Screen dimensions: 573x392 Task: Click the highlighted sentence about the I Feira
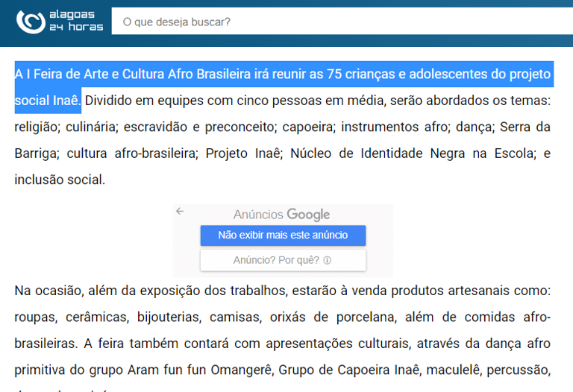click(x=282, y=75)
